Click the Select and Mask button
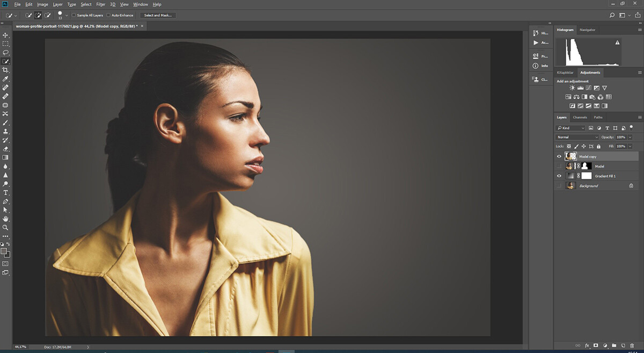This screenshot has height=353, width=644. pyautogui.click(x=158, y=16)
